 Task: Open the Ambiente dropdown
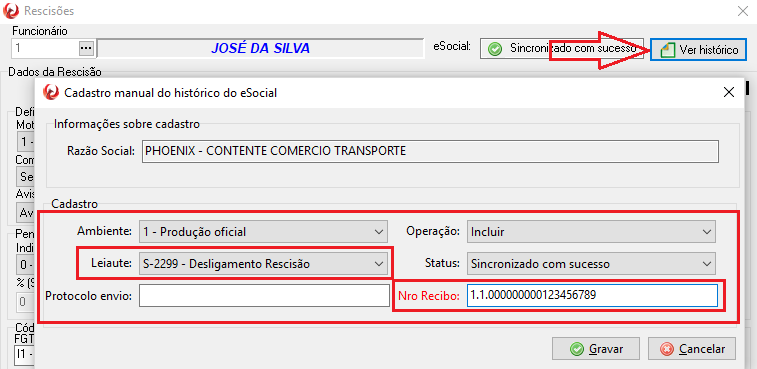coord(263,232)
